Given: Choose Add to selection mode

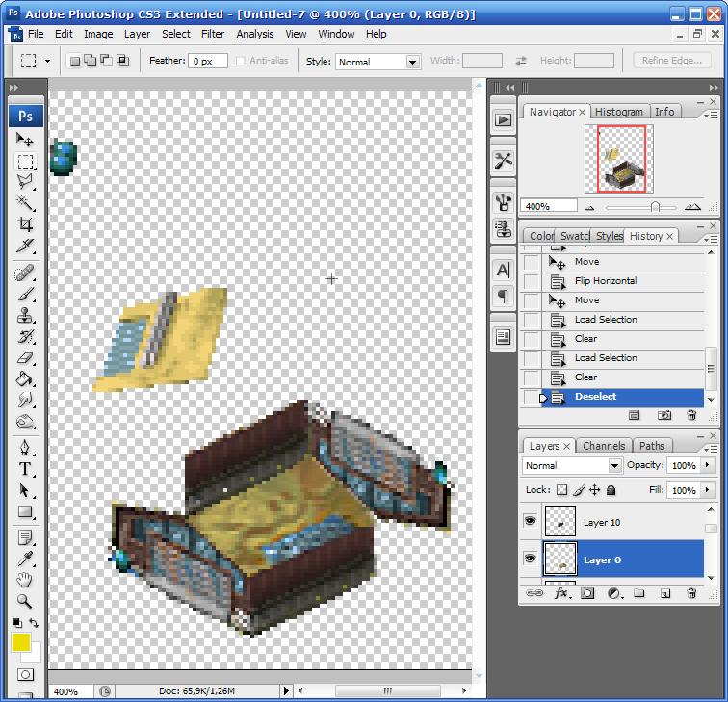Looking at the screenshot, I should [91, 61].
